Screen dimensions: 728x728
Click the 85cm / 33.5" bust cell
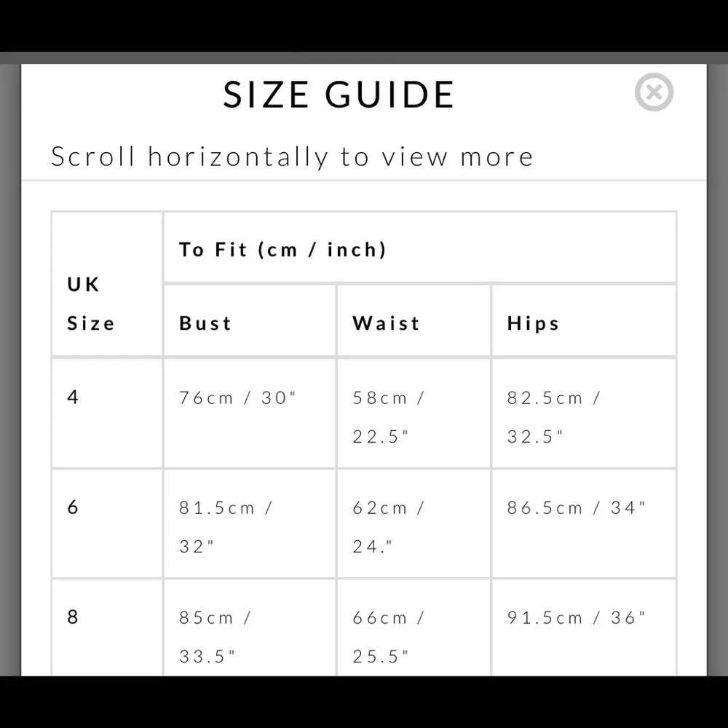[x=215, y=636]
